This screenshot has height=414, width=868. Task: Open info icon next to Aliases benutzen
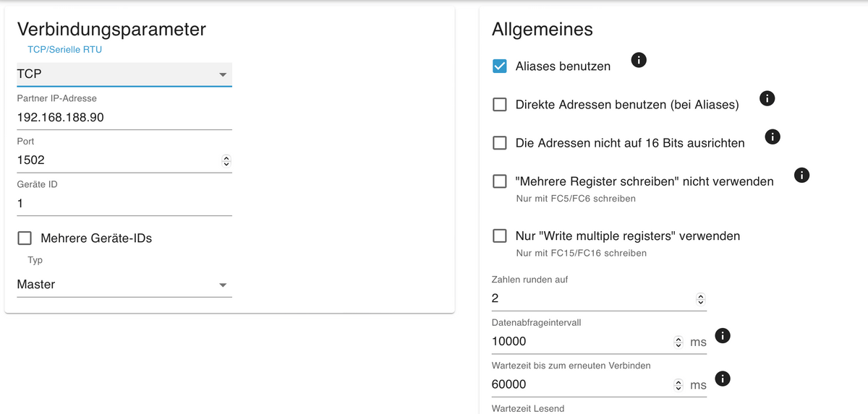pyautogui.click(x=639, y=60)
